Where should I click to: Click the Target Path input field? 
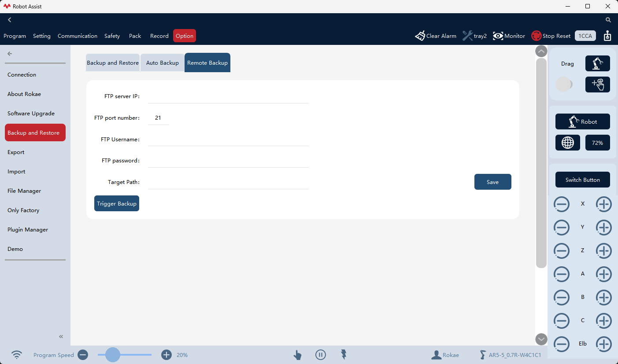(x=228, y=182)
